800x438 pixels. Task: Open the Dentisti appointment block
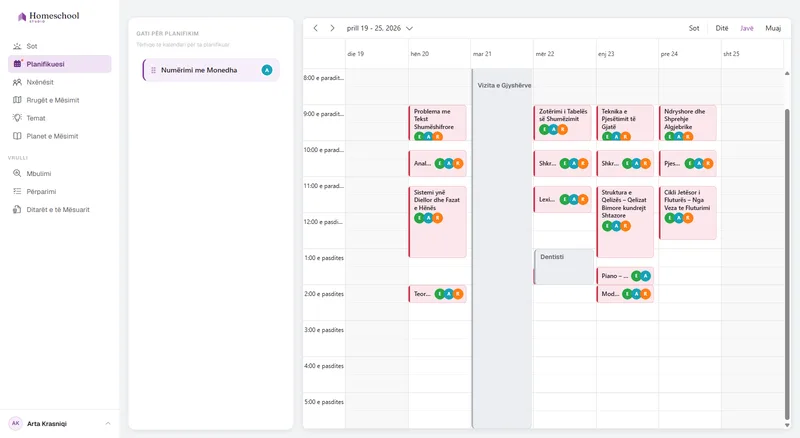pyautogui.click(x=564, y=266)
